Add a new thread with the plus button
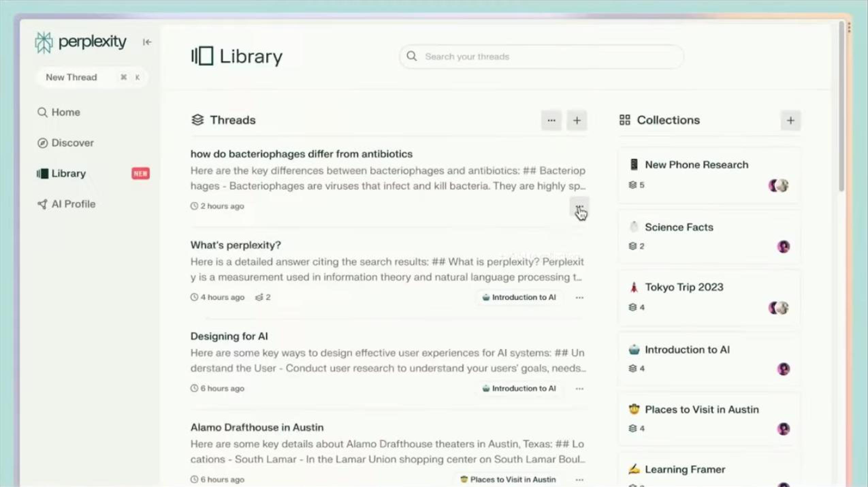This screenshot has height=487, width=868. (x=577, y=120)
